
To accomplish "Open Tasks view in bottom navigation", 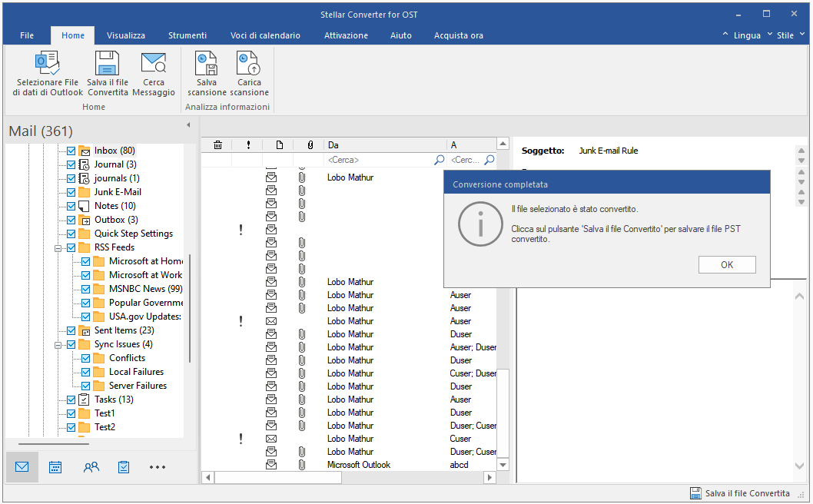I will coord(124,467).
